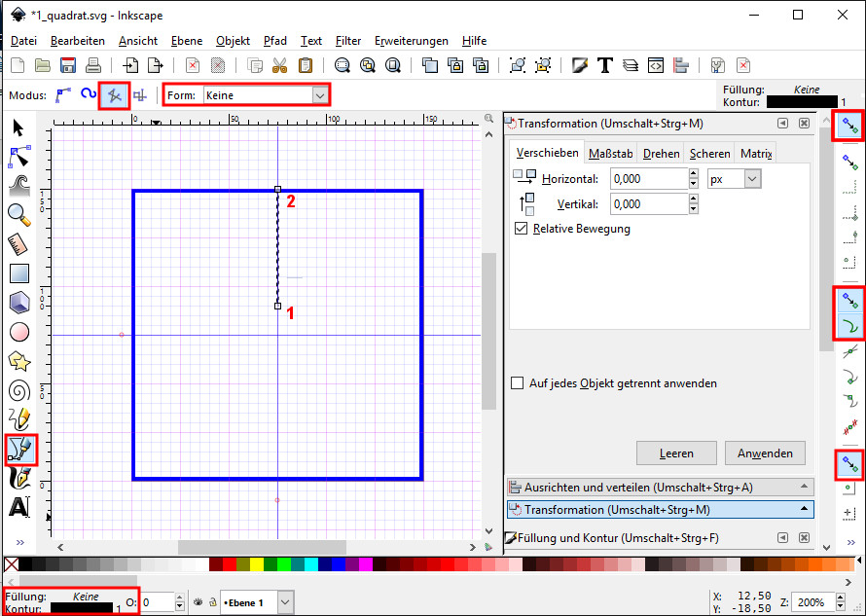Click the Horizontal value input field
Viewport: 866px width, 616px height.
[x=649, y=179]
